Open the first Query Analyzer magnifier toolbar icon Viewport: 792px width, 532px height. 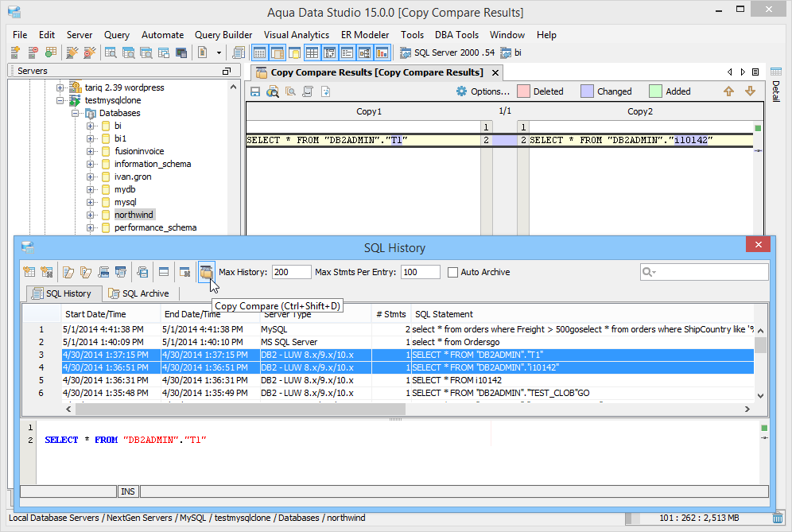coord(110,52)
